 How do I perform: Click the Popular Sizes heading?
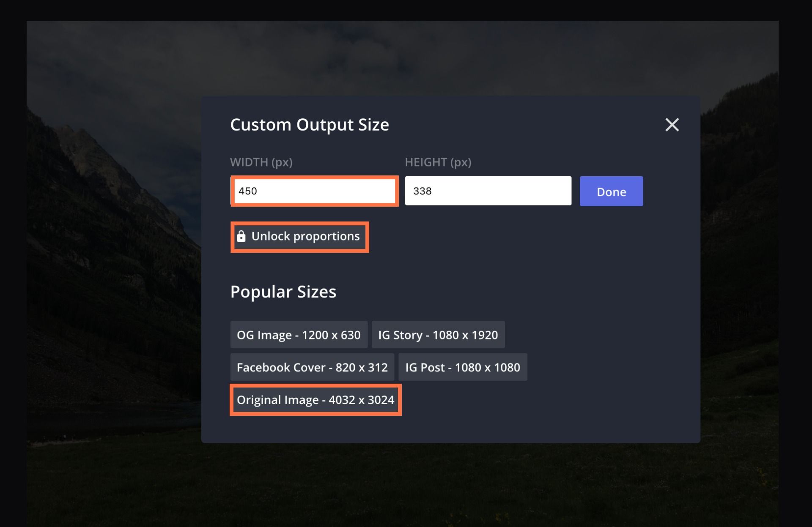coord(283,292)
